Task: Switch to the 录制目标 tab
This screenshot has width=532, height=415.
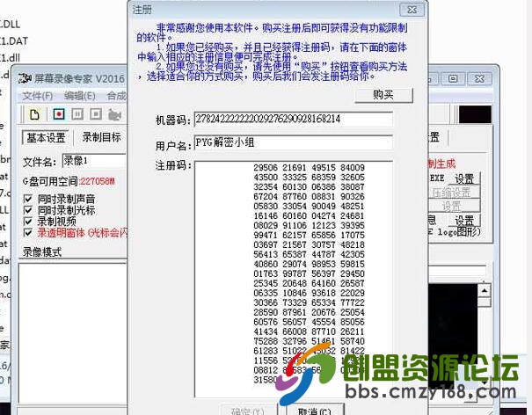Action: [101, 137]
